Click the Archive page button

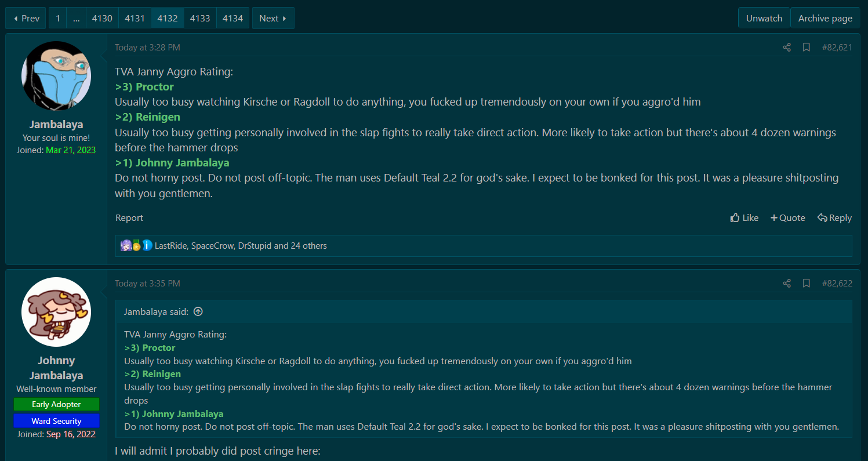825,18
